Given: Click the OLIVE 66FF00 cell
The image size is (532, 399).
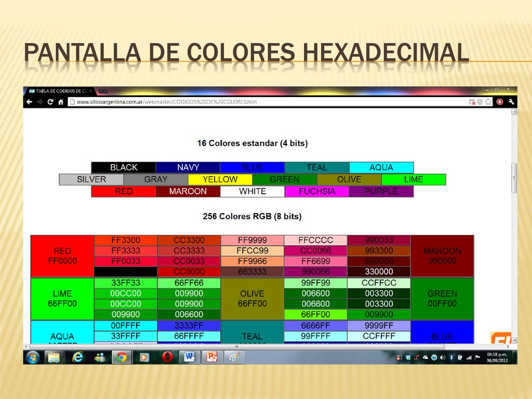Looking at the screenshot, I should (x=252, y=299).
